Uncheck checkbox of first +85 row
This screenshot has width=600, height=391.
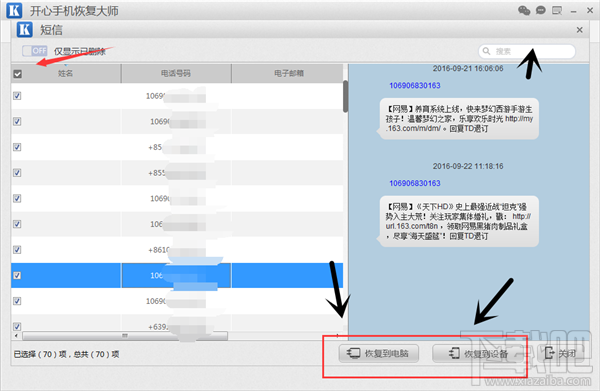(x=17, y=147)
